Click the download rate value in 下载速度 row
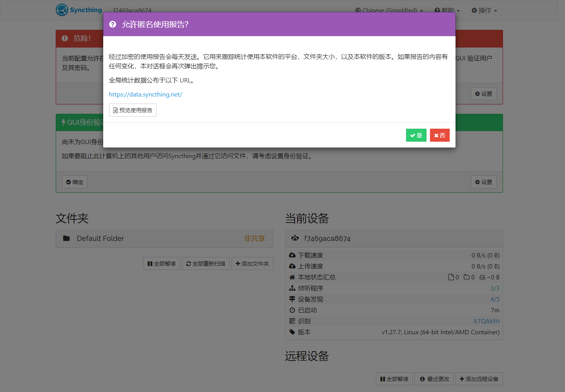 [x=485, y=255]
